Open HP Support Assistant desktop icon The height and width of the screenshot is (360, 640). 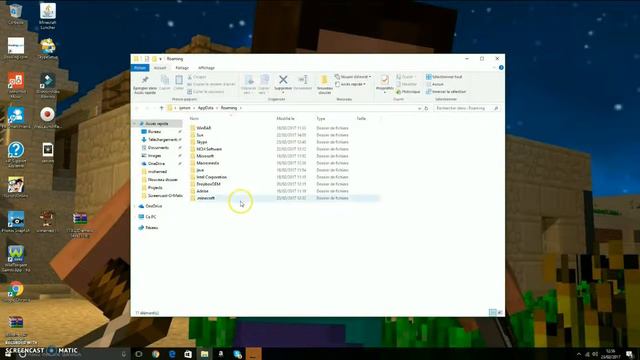coord(16,154)
